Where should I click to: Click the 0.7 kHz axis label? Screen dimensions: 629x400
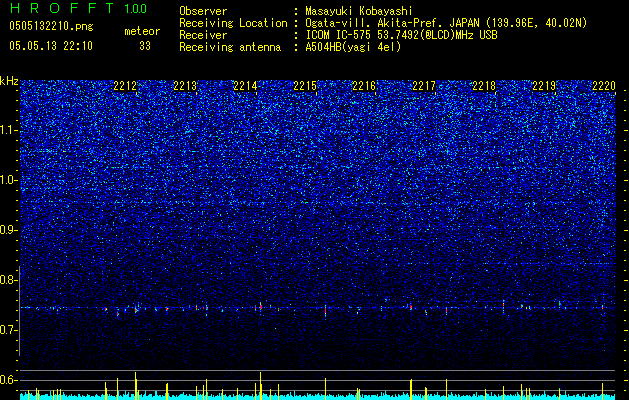[9, 330]
